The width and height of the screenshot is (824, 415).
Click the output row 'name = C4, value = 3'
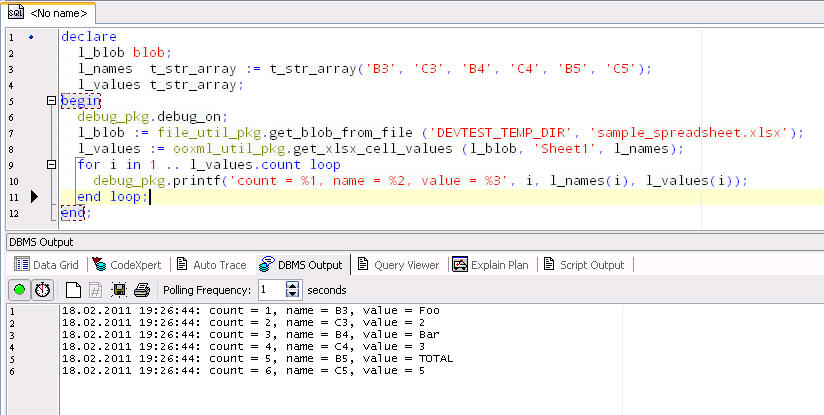coord(355,347)
